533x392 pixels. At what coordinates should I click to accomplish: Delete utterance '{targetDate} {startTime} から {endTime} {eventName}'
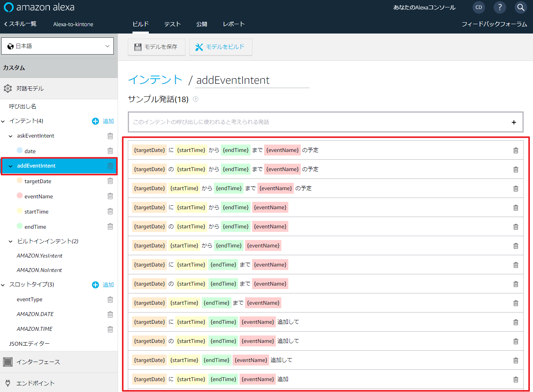pyautogui.click(x=516, y=246)
